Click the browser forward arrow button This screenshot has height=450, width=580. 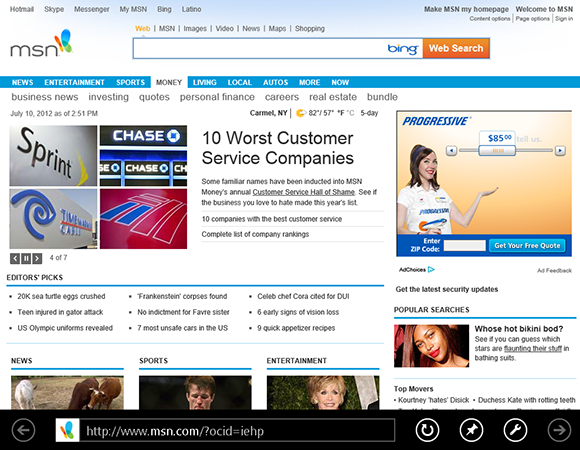pyautogui.click(x=559, y=430)
